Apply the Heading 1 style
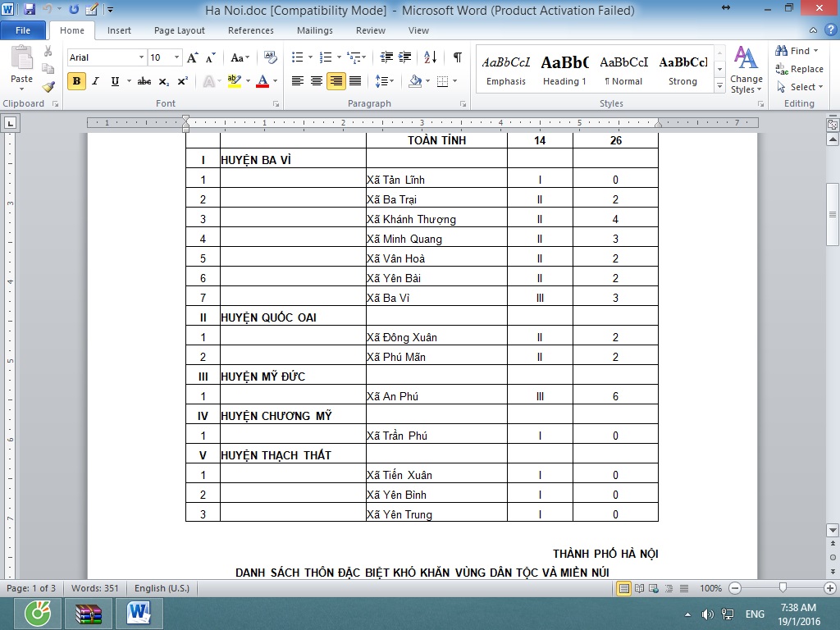Screen dimensions: 840x630 [564, 70]
